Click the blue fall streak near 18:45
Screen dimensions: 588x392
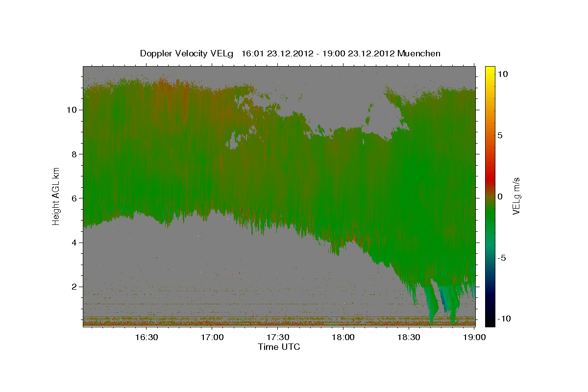pos(445,297)
